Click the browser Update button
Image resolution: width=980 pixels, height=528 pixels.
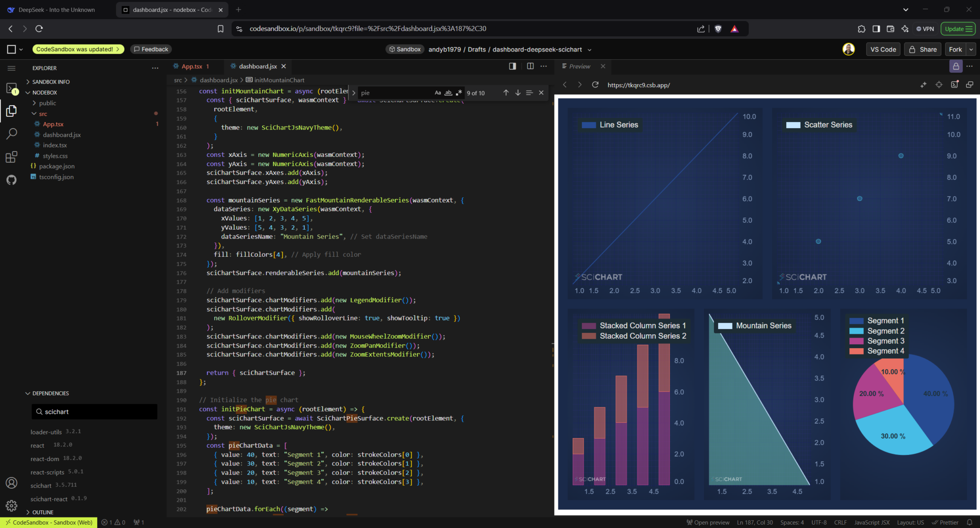click(x=958, y=29)
